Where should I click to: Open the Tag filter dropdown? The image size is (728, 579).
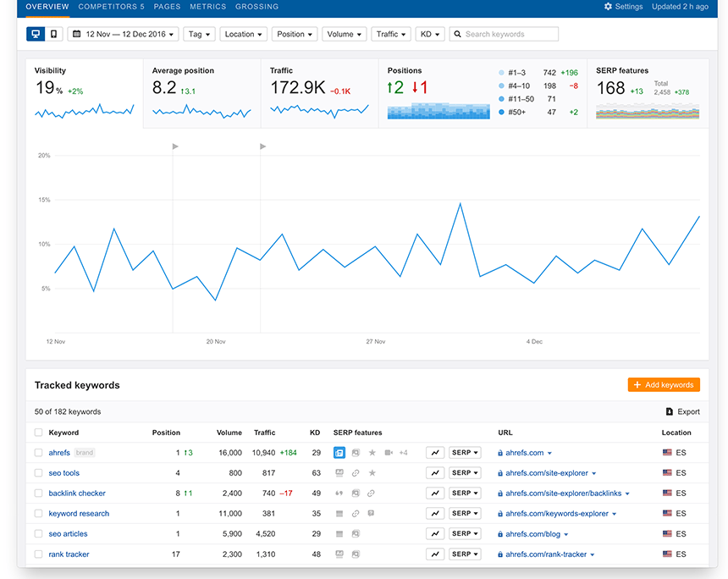pos(199,34)
